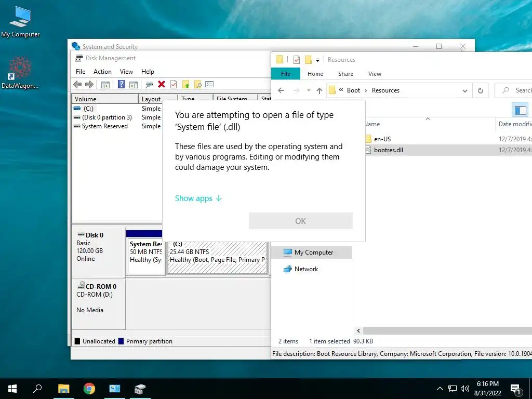The image size is (532, 399).
Task: Click the OK button in the dialog
Action: click(301, 221)
